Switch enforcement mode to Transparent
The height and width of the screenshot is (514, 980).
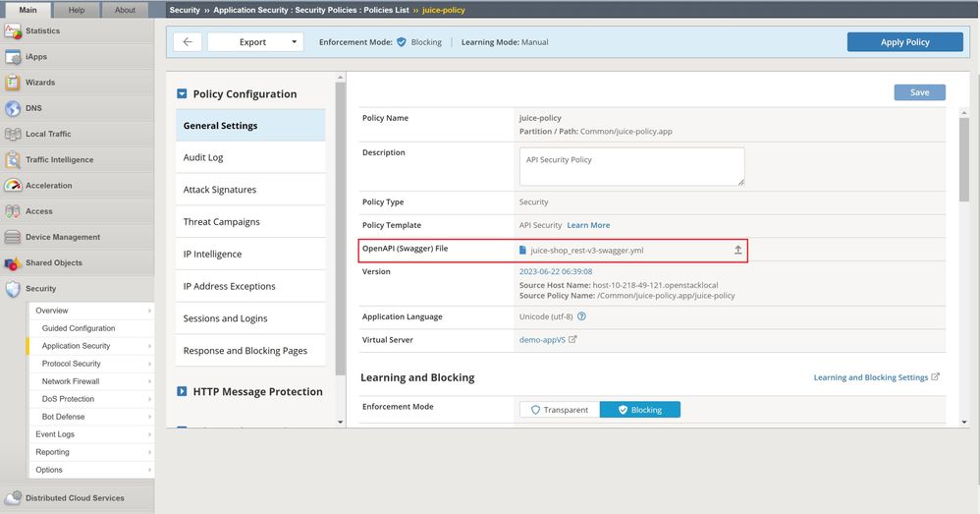pos(560,410)
